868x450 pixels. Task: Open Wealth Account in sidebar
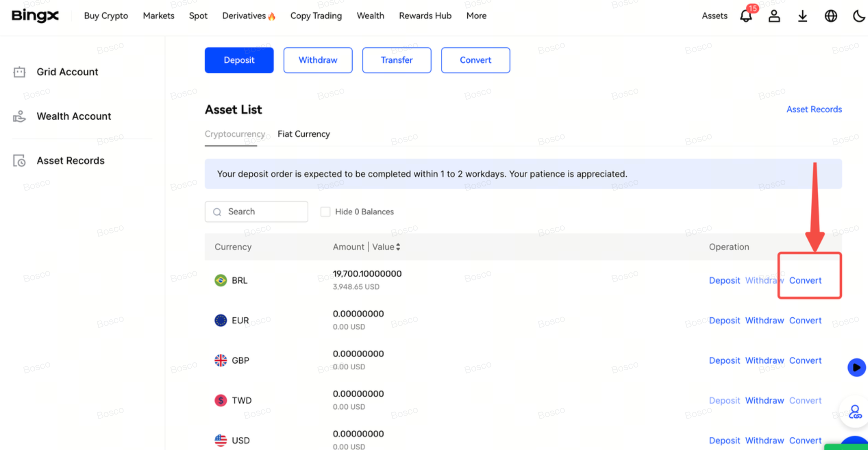(x=74, y=116)
